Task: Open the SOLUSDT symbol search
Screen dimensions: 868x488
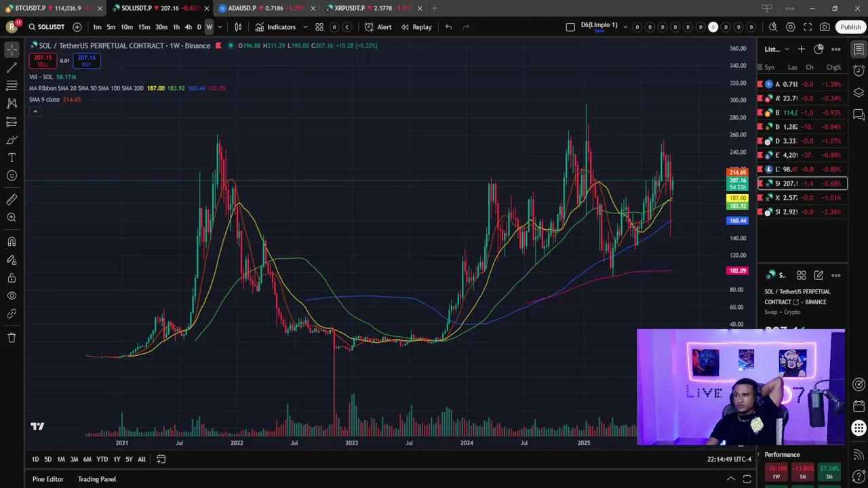Action: [x=46, y=27]
